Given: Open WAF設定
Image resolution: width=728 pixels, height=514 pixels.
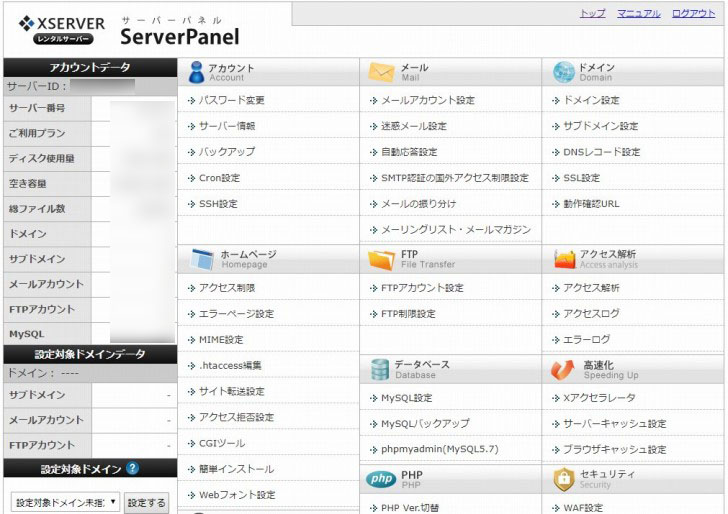Looking at the screenshot, I should point(583,507).
